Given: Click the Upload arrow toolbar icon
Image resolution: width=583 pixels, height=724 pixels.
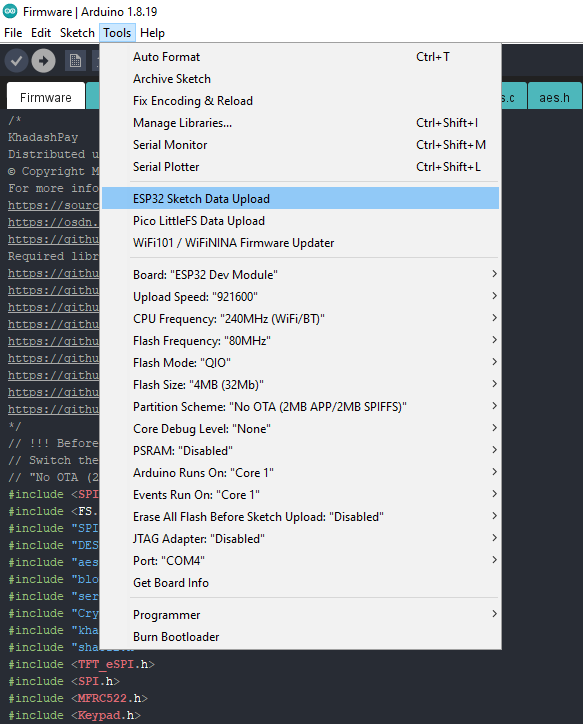Looking at the screenshot, I should [x=43, y=61].
